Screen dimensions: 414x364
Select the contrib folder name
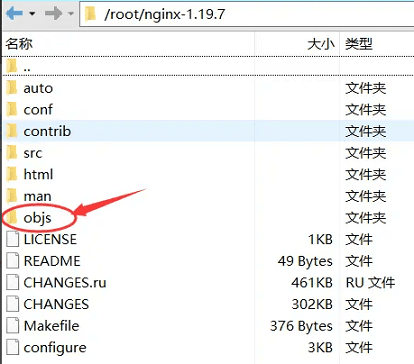[47, 131]
